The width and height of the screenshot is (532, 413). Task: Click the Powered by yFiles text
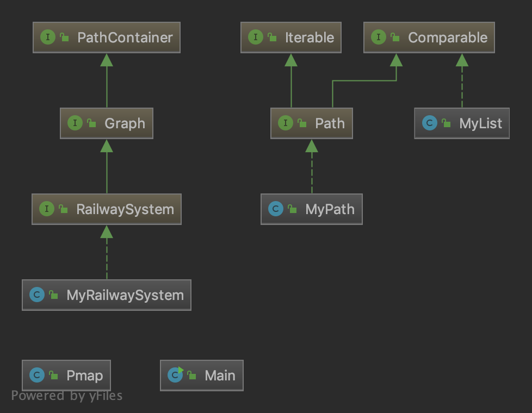point(67,396)
